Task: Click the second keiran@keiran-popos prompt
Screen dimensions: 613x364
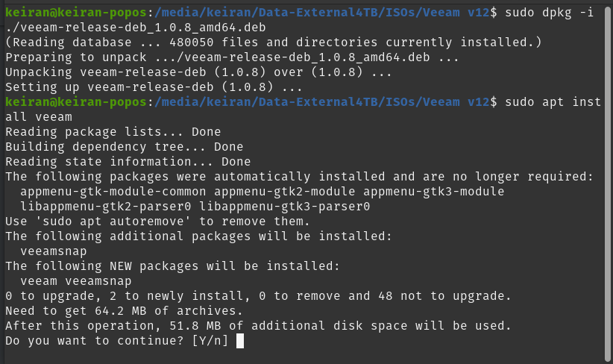Action: [76, 102]
